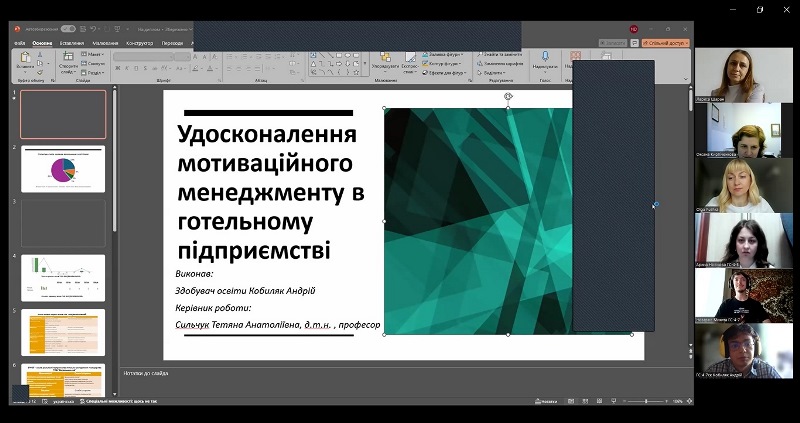Expand the Layout (Макет) dropdown
Screen dimensions: 800x423
click(x=94, y=54)
